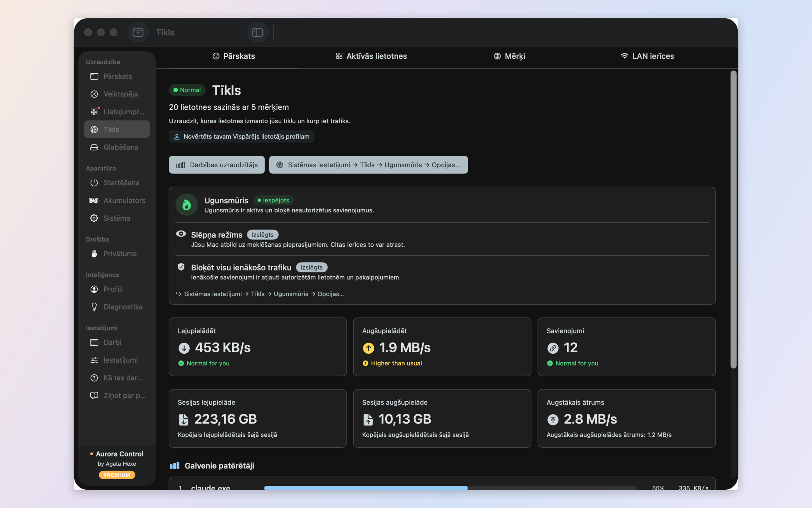The image size is (812, 508).
Task: Open "Kā tas dar..." help item
Action: point(117,378)
